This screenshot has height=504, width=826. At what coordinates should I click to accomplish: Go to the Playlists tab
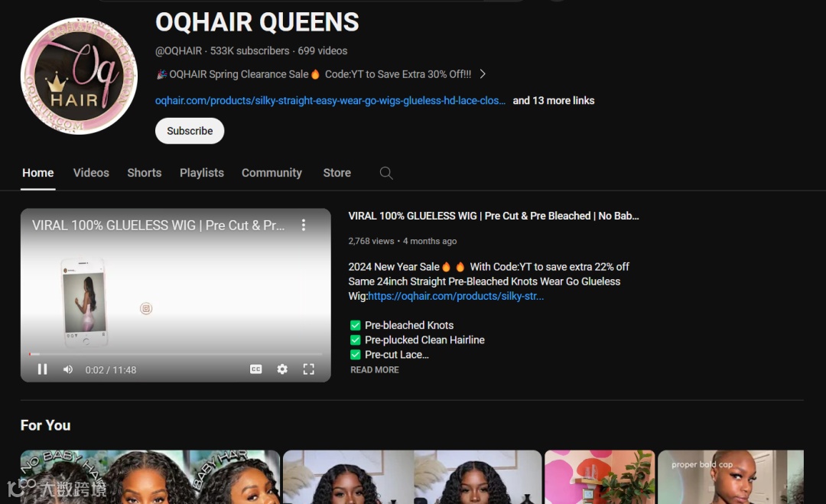pyautogui.click(x=202, y=173)
